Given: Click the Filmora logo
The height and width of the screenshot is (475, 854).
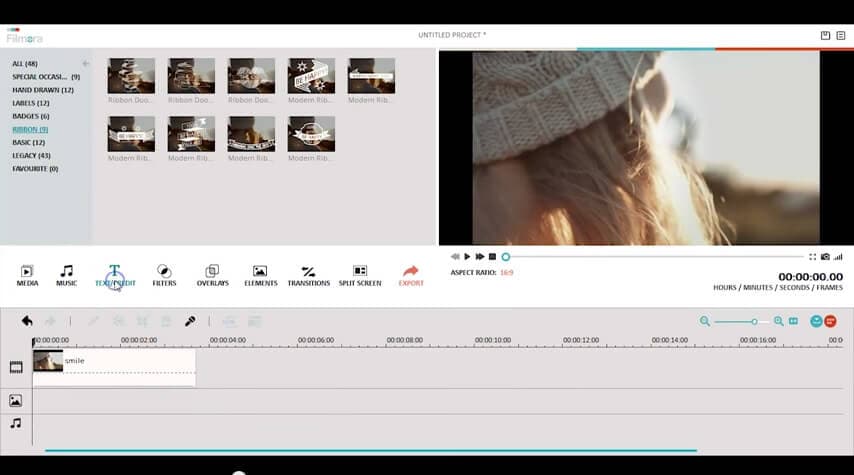Looking at the screenshot, I should (x=24, y=38).
